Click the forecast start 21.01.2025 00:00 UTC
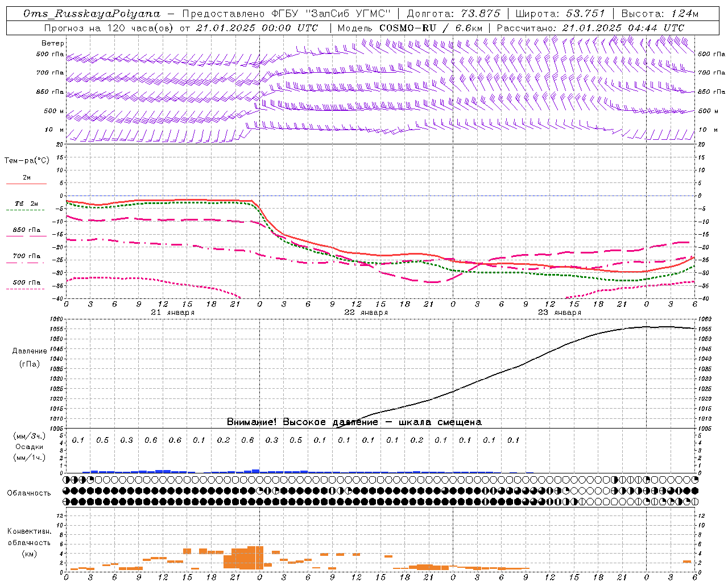728x582 pixels. pyautogui.click(x=257, y=28)
